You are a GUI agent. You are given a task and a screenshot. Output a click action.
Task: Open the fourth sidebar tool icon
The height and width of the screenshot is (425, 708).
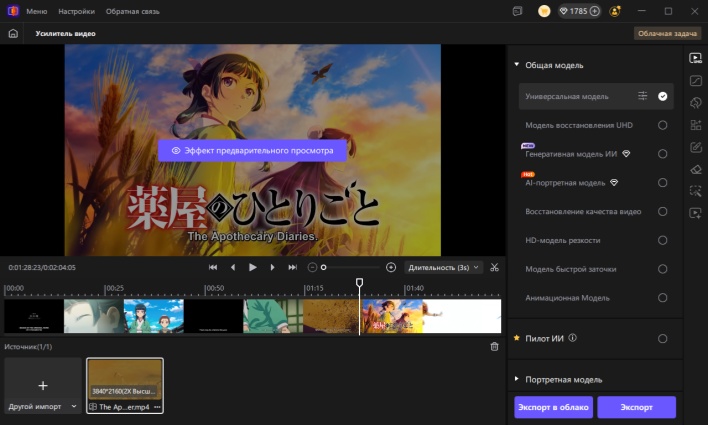695,125
